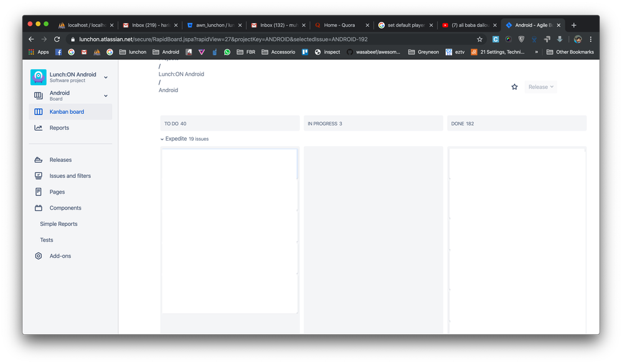The width and height of the screenshot is (622, 364).
Task: Click Android breadcrumb link
Action: (x=168, y=90)
